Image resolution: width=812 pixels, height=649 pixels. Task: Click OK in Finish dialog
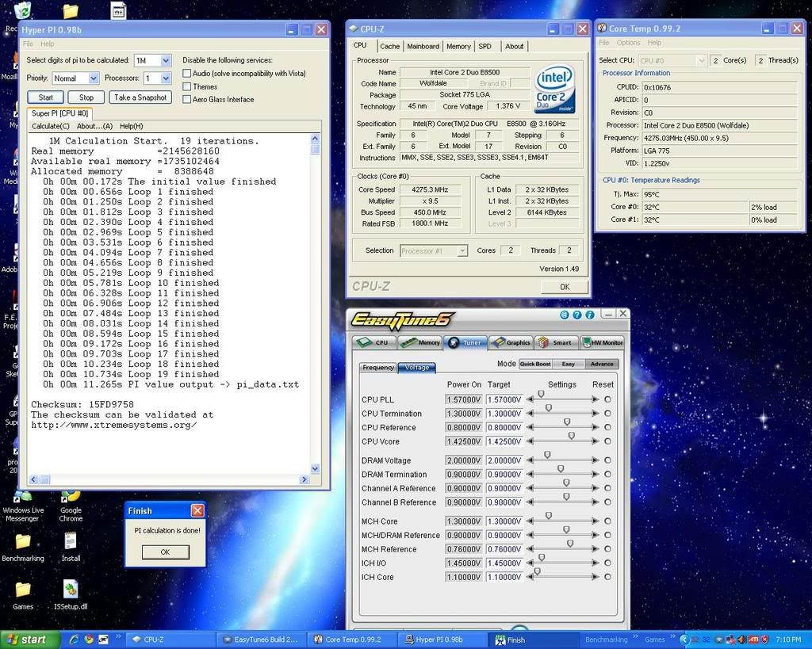(x=165, y=552)
